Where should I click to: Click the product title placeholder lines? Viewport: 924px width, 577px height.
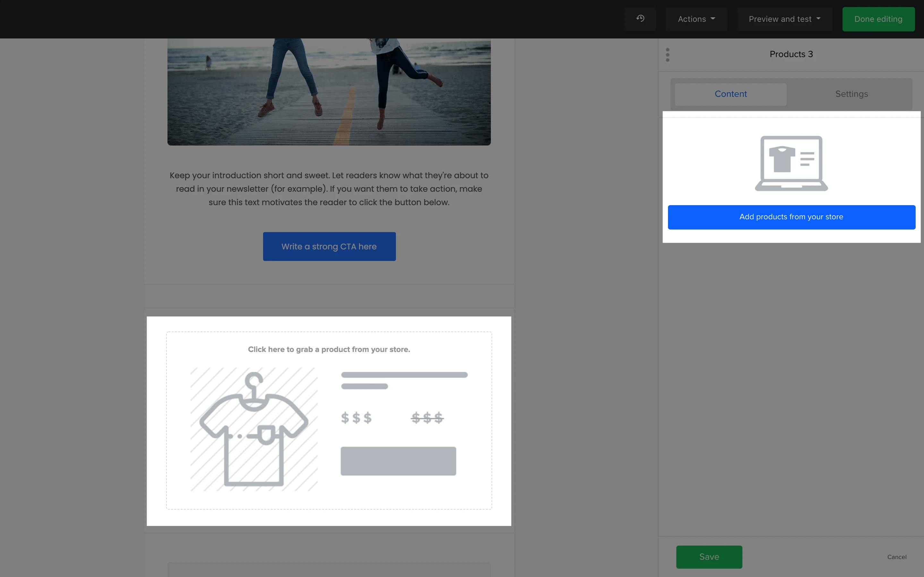pyautogui.click(x=404, y=380)
